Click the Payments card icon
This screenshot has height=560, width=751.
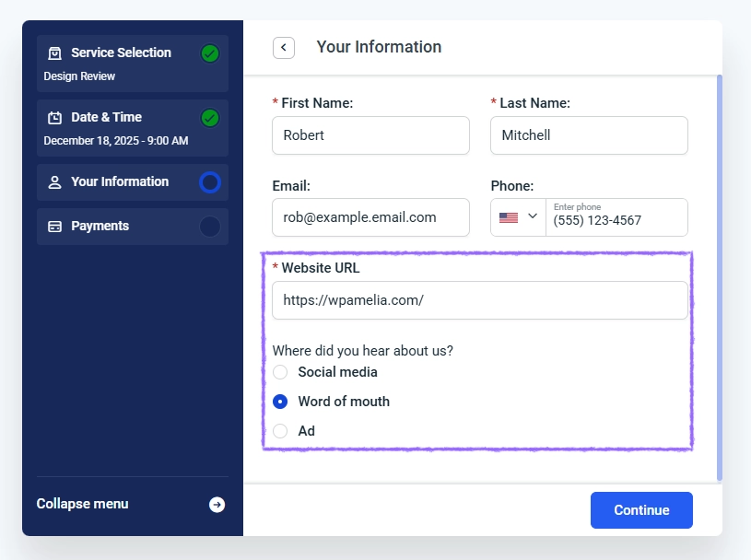point(54,227)
